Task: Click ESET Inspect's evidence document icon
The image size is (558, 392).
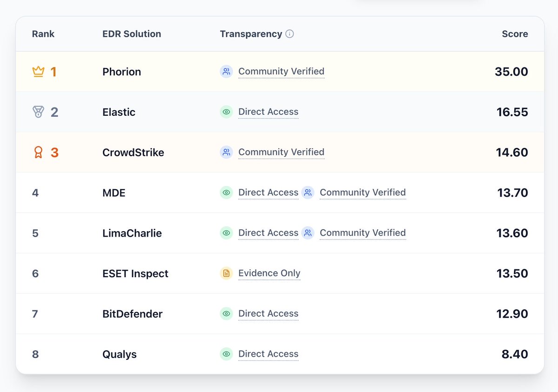Action: tap(226, 273)
